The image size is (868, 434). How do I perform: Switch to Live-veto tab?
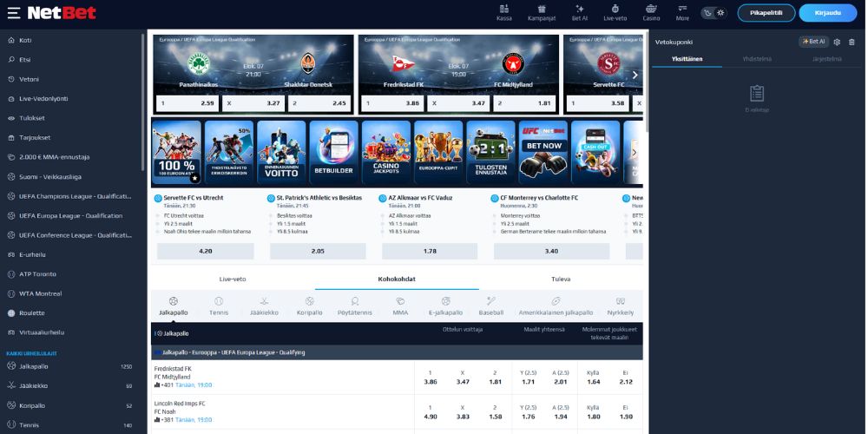pos(233,279)
